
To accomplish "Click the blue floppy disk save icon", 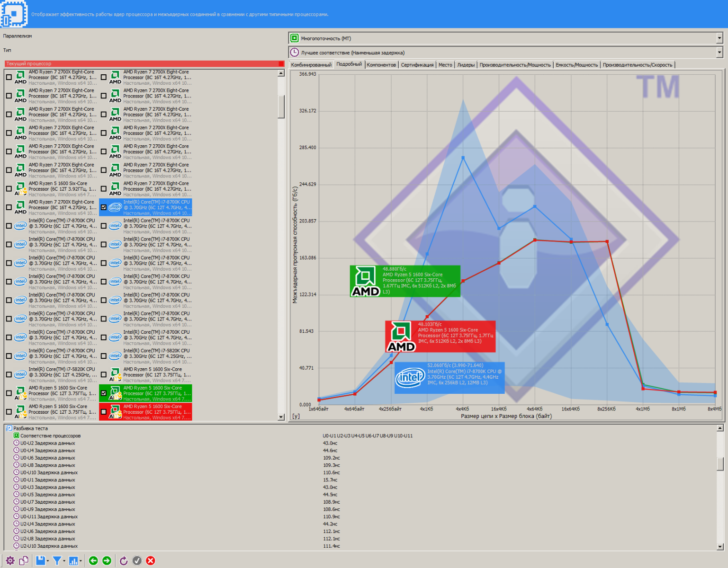I will [x=40, y=561].
